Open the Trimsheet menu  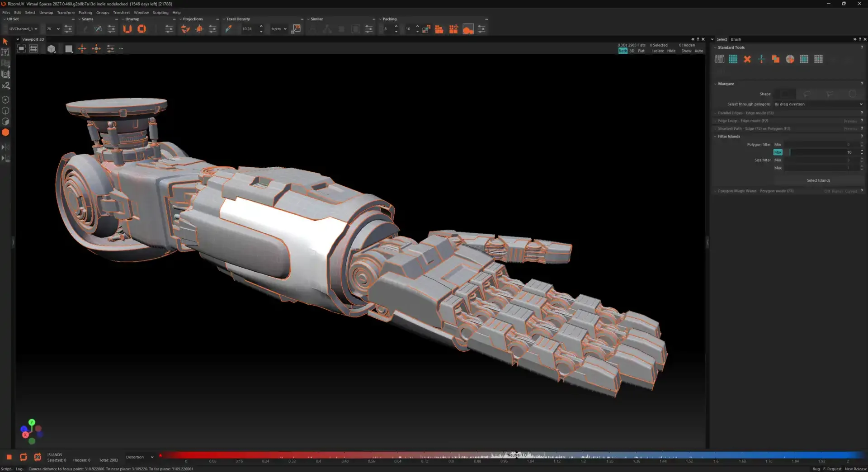pyautogui.click(x=121, y=13)
